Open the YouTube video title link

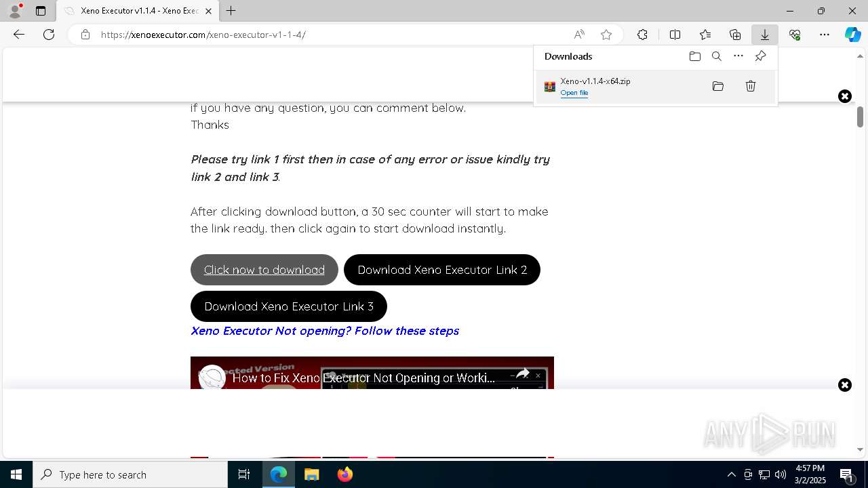(363, 378)
